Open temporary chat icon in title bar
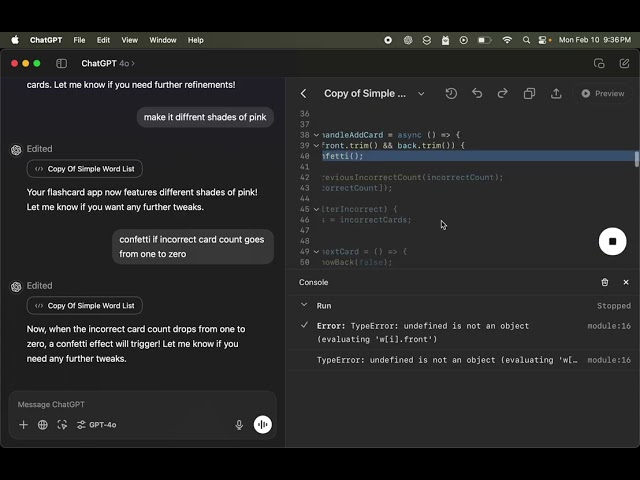 pyautogui.click(x=599, y=63)
